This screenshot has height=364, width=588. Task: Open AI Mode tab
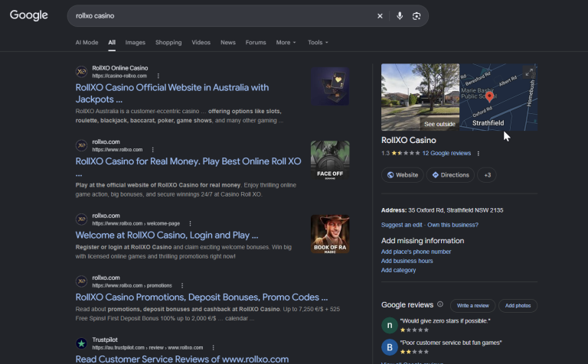click(87, 42)
